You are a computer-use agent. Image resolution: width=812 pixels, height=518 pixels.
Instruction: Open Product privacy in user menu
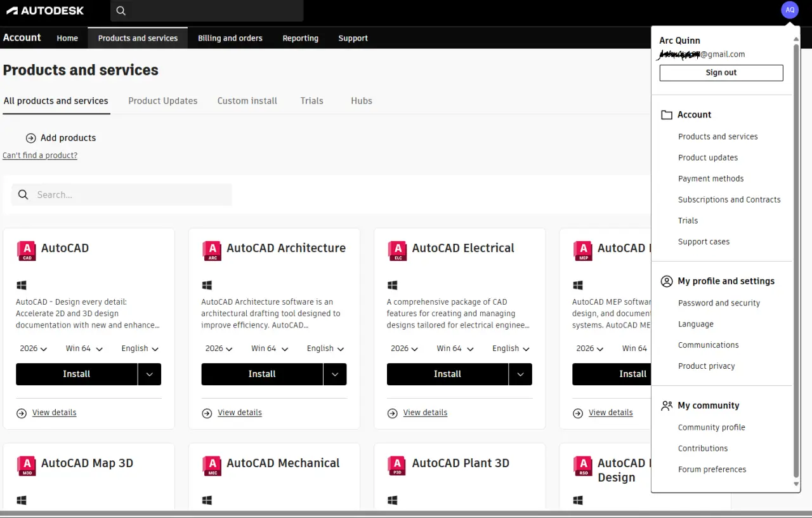tap(707, 366)
